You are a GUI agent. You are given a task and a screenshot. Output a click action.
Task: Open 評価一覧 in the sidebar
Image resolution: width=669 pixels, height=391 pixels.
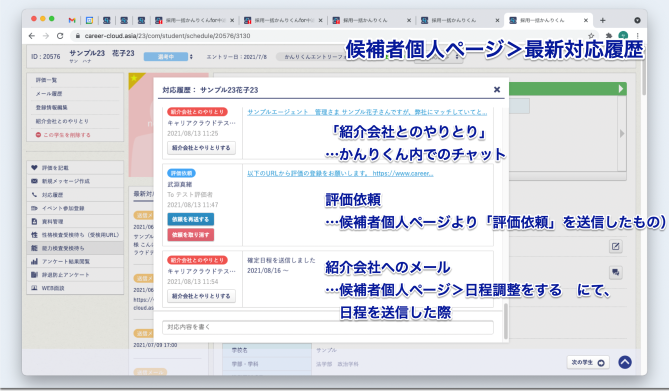click(47, 80)
